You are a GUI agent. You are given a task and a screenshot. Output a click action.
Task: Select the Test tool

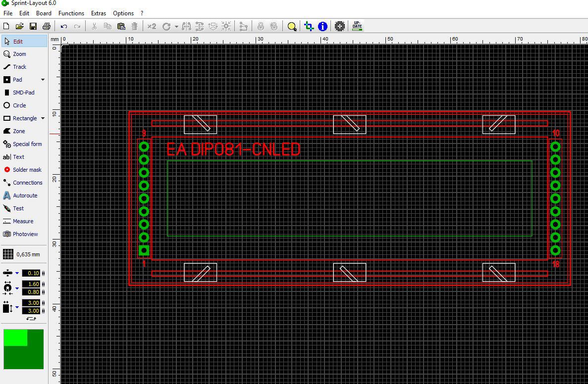pos(24,208)
